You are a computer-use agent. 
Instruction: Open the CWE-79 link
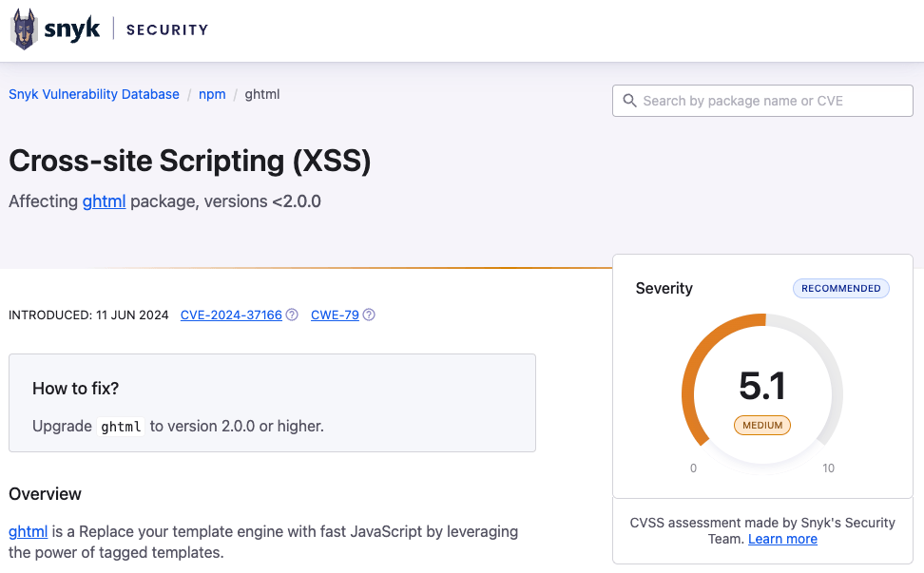tap(335, 315)
